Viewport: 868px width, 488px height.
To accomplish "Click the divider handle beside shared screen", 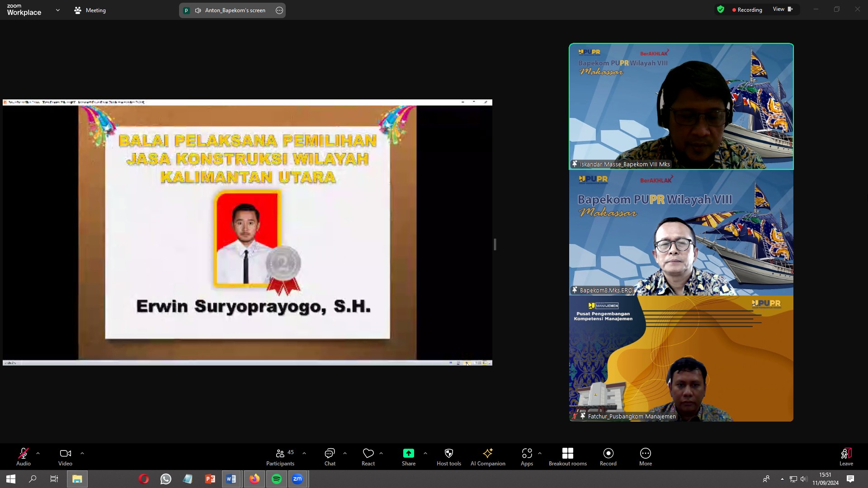I will click(495, 244).
